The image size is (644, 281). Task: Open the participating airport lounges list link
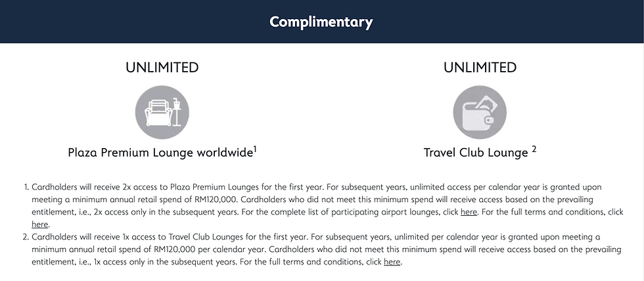469,212
